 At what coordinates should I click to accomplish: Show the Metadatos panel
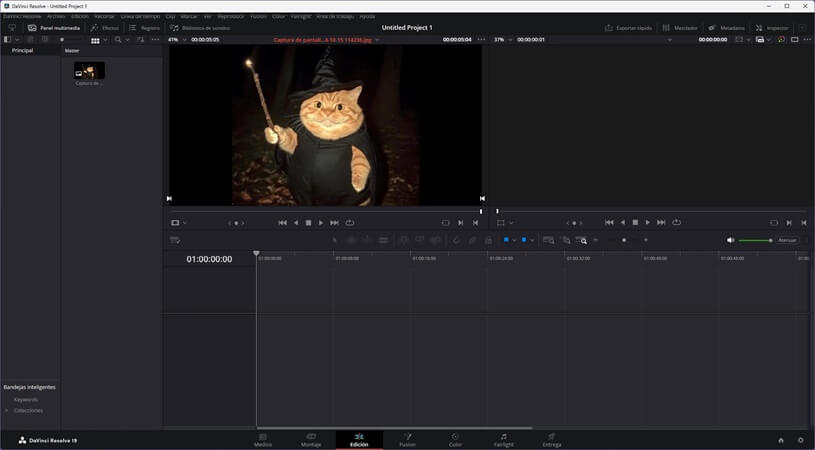click(x=726, y=28)
